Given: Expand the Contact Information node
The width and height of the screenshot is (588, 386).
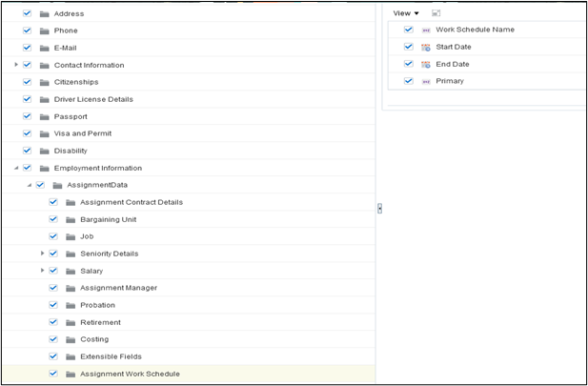Looking at the screenshot, I should 16,65.
